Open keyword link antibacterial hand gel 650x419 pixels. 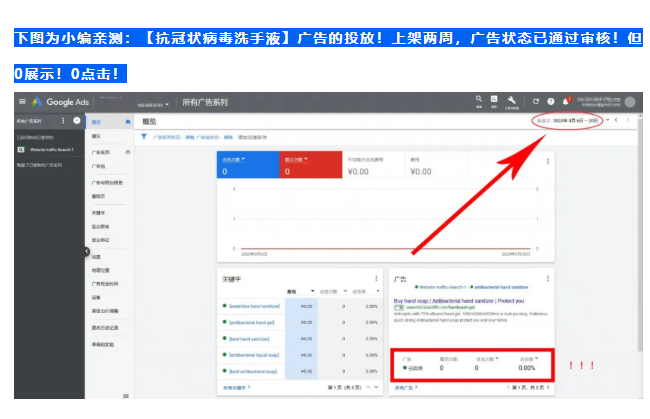252,322
